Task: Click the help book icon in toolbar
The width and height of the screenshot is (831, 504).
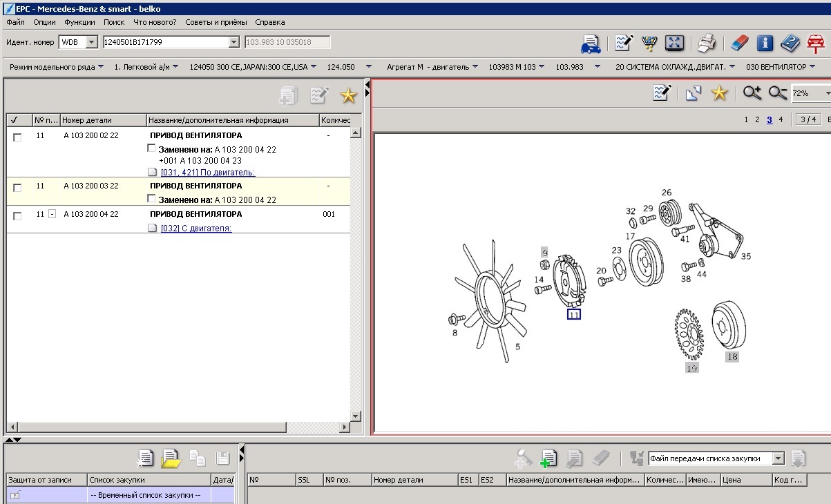Action: pyautogui.click(x=790, y=43)
